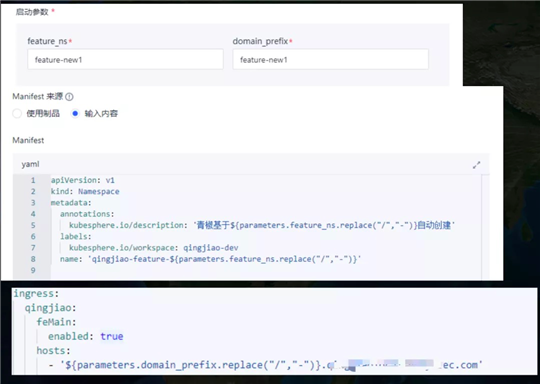The image size is (540, 384).
Task: Click the enabled: true value in ingress snippet
Action: [112, 336]
